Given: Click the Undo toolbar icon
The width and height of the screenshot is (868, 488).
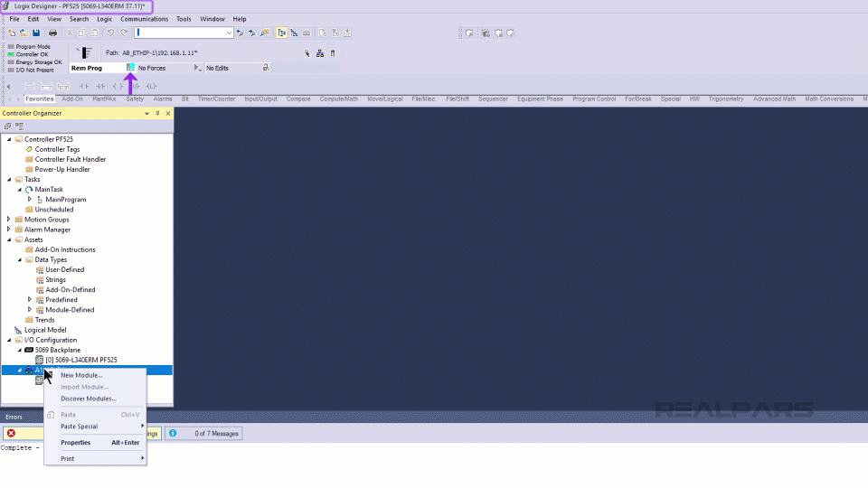Looking at the screenshot, I should tap(110, 33).
